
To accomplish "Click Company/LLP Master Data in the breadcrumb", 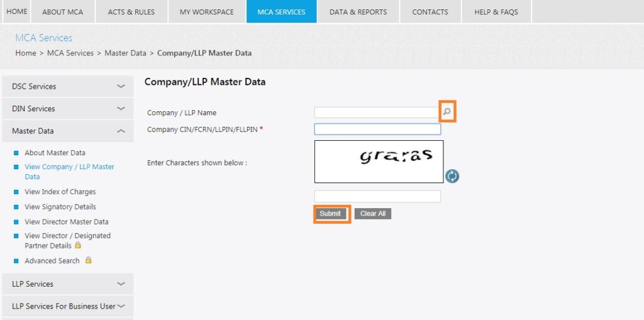I will point(204,53).
